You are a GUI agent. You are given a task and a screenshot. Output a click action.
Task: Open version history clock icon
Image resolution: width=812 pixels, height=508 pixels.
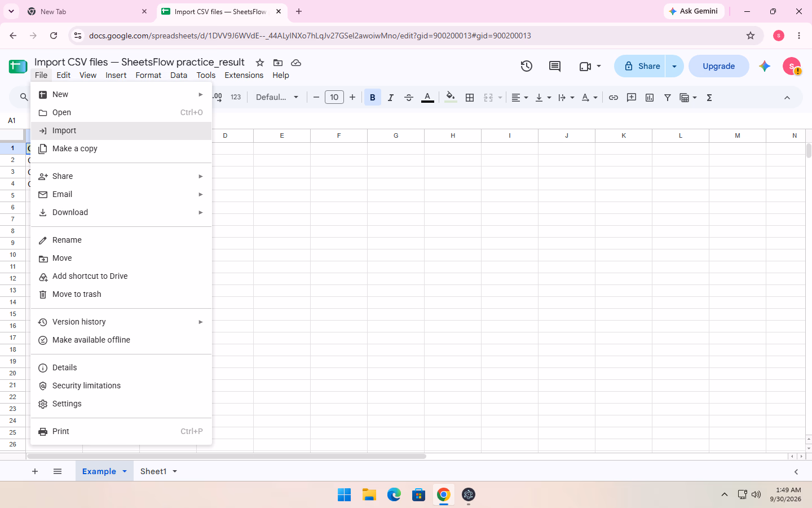click(526, 66)
